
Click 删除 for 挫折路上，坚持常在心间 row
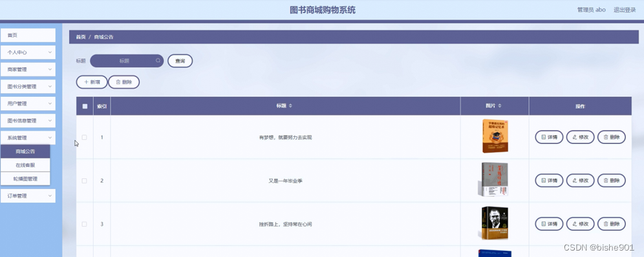coord(612,224)
